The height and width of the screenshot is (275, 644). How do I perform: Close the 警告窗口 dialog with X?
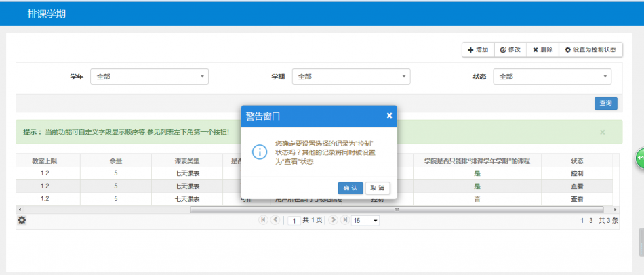389,116
